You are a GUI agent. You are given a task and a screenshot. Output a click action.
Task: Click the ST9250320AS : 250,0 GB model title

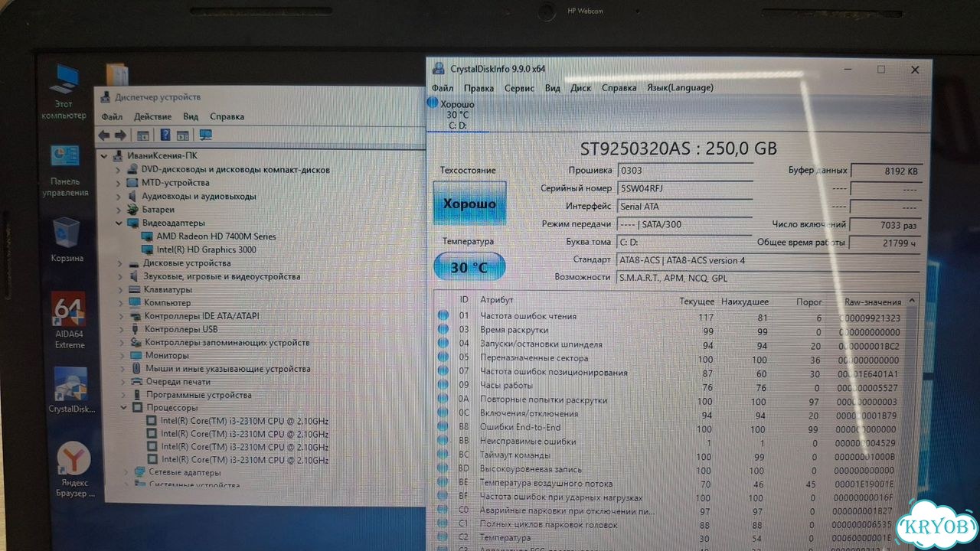click(678, 148)
